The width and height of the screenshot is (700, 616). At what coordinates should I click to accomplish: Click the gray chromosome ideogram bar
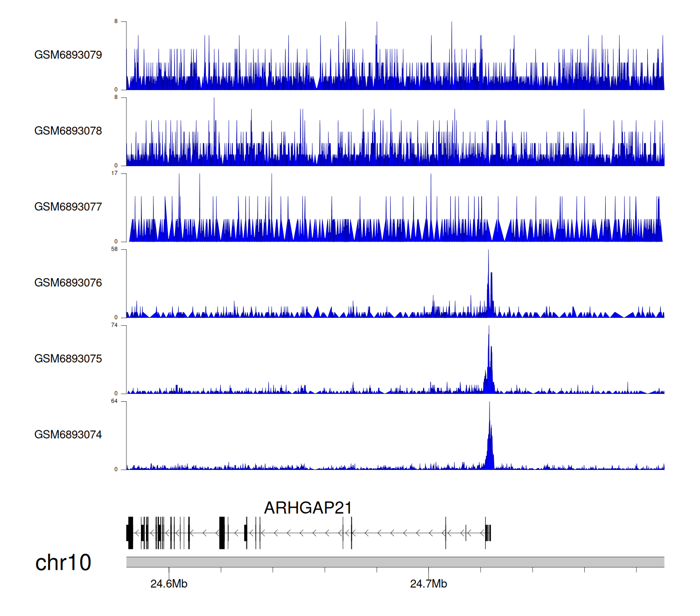click(395, 562)
